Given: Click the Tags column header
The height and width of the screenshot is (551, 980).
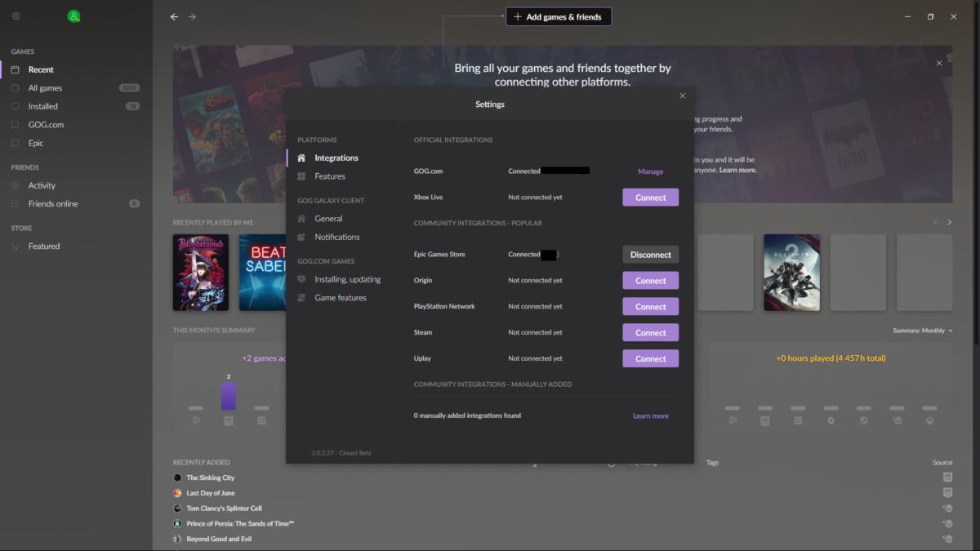Looking at the screenshot, I should click(x=713, y=462).
